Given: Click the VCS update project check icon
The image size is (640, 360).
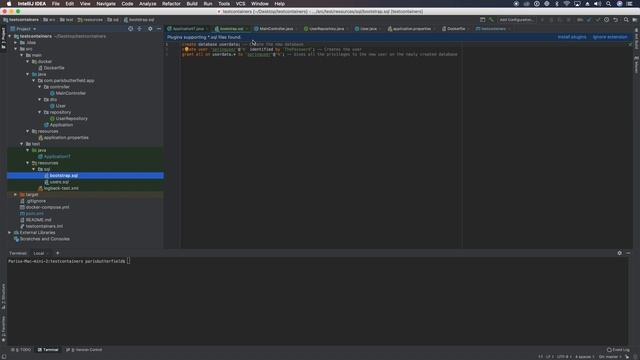Looking at the screenshot, I should 589,20.
